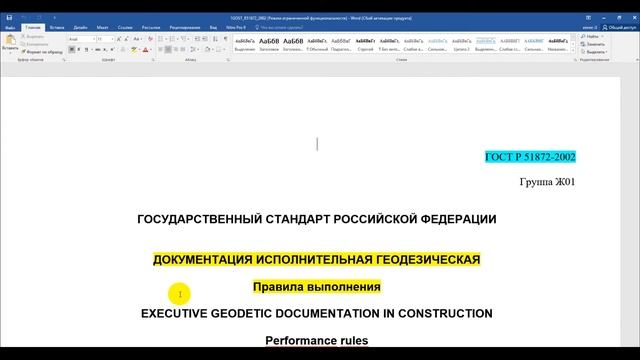640x360 pixels.
Task: Sort the selected paragraphs with the sort icon
Action: pos(215,39)
